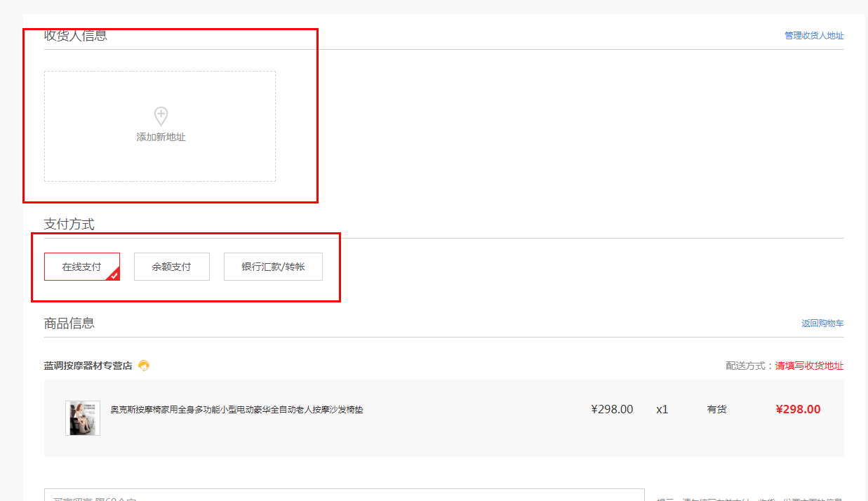Open 管理收货人地址 link

[814, 35]
